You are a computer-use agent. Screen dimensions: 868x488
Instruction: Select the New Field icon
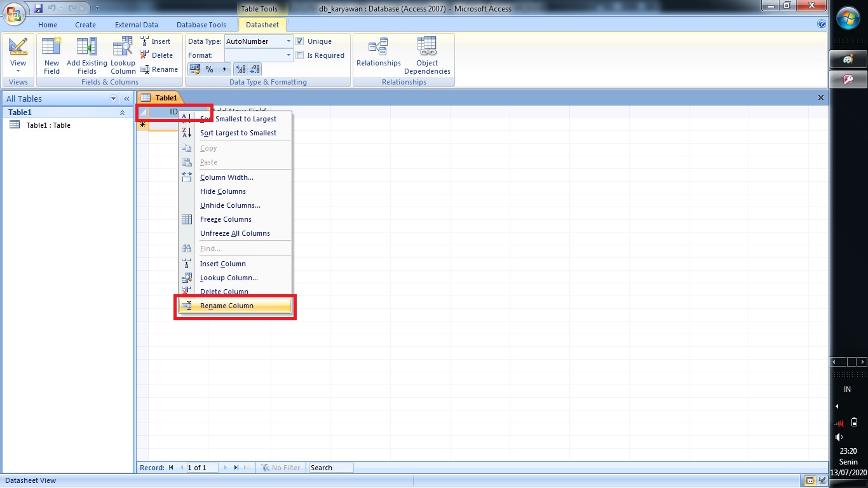point(51,54)
